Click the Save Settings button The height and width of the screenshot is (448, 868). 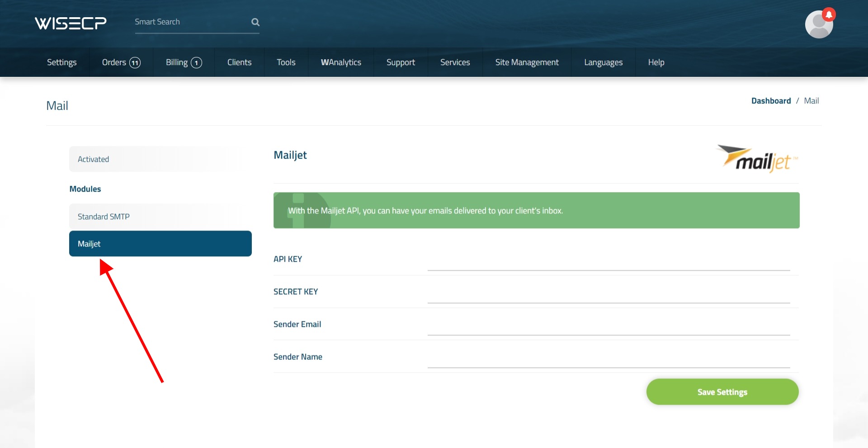click(722, 392)
